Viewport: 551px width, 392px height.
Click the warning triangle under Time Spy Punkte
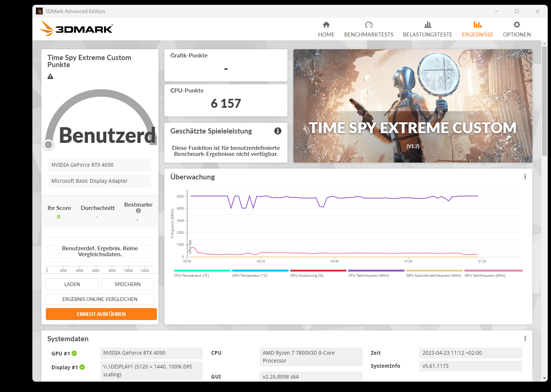tap(50, 76)
